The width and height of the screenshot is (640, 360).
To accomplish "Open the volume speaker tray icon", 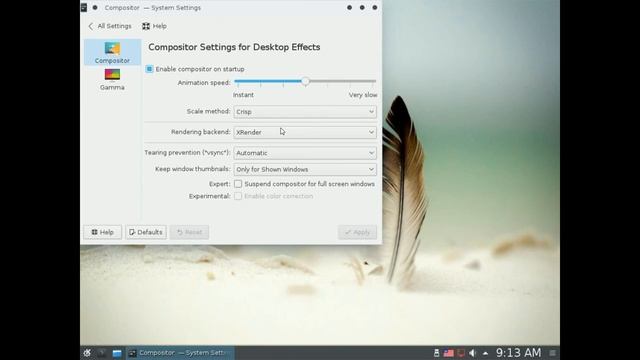I will 473,353.
